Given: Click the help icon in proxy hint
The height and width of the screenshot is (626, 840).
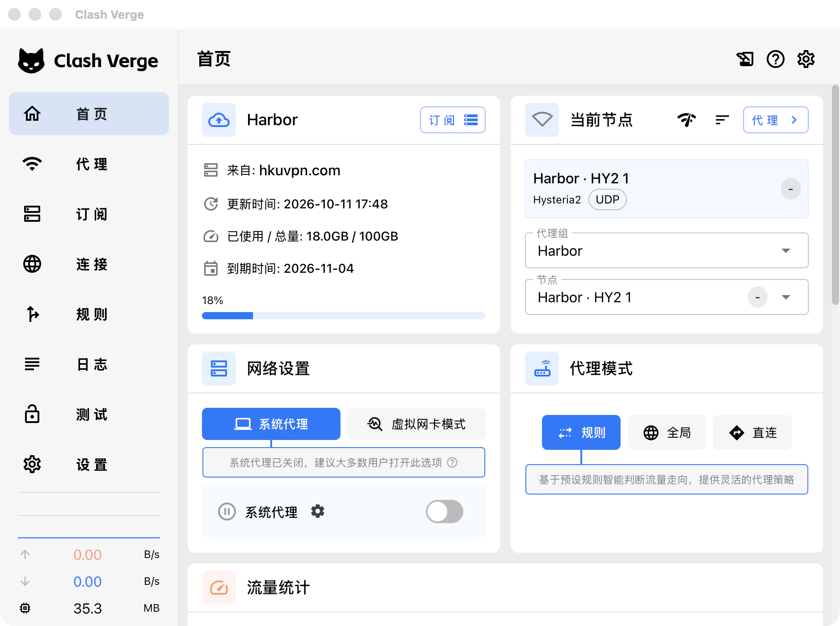Looking at the screenshot, I should coord(452,462).
